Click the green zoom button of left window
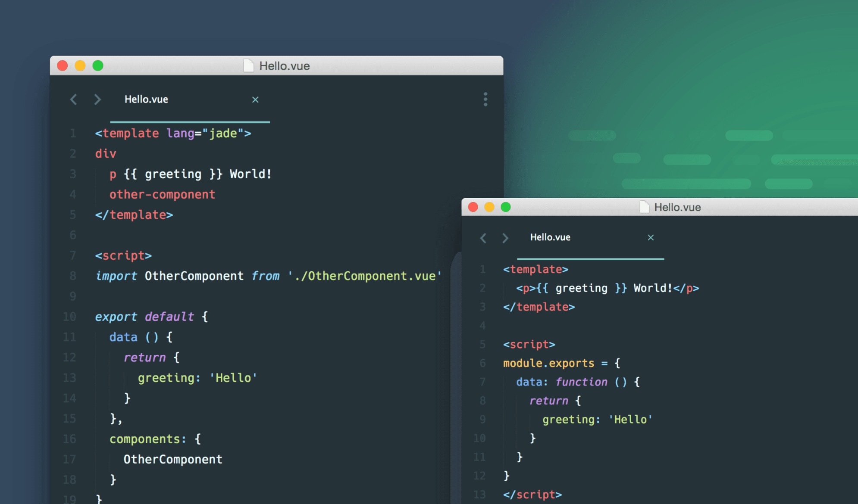Viewport: 858px width, 504px height. tap(98, 65)
